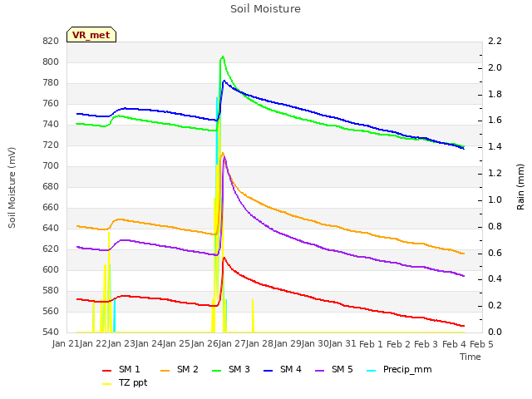532x399 pixels.
Task: Click the Feb 3 x-axis tick label
Action: [426, 344]
